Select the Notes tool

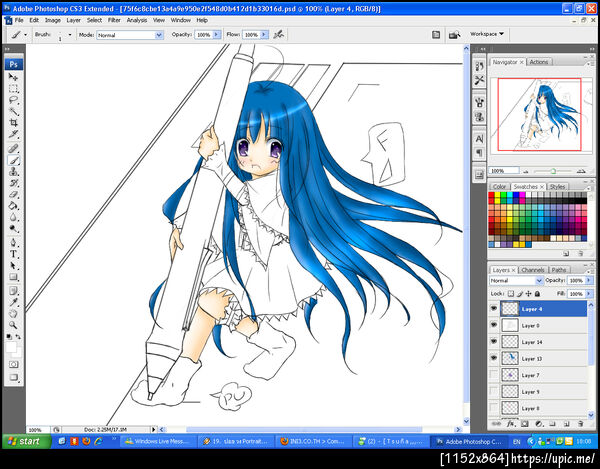[13, 291]
